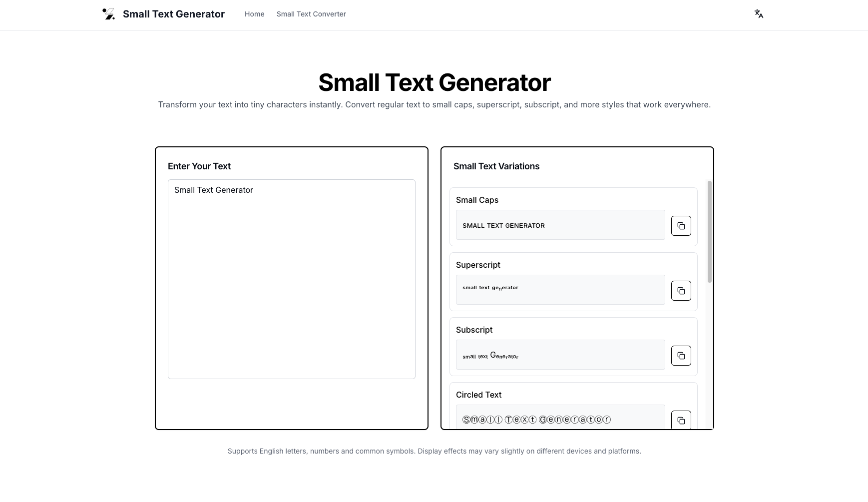Copy the Superscript output
This screenshot has width=868, height=502.
tap(681, 290)
